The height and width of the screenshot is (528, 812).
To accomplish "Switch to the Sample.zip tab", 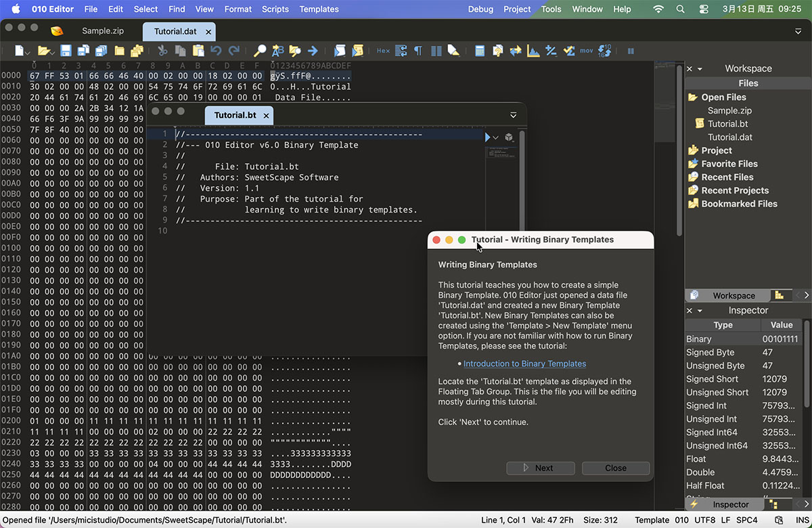I will pos(104,31).
